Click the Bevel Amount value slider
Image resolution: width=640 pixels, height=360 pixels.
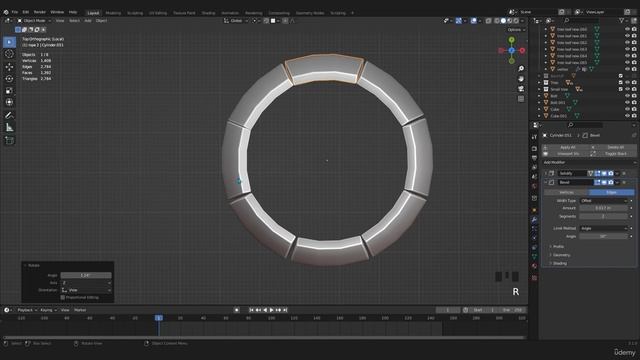603,208
